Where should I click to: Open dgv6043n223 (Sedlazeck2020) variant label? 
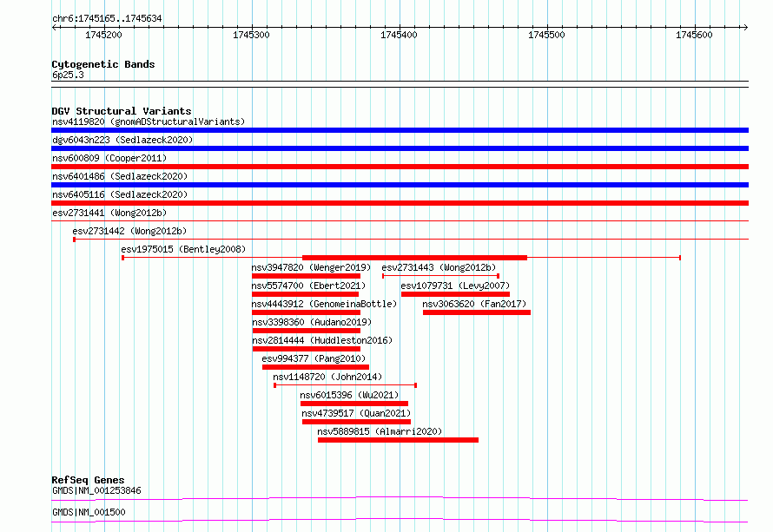click(122, 140)
